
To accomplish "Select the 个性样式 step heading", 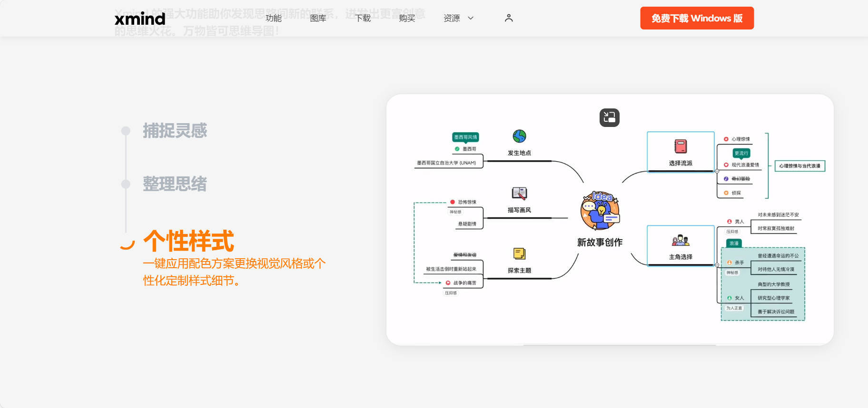I will [189, 241].
